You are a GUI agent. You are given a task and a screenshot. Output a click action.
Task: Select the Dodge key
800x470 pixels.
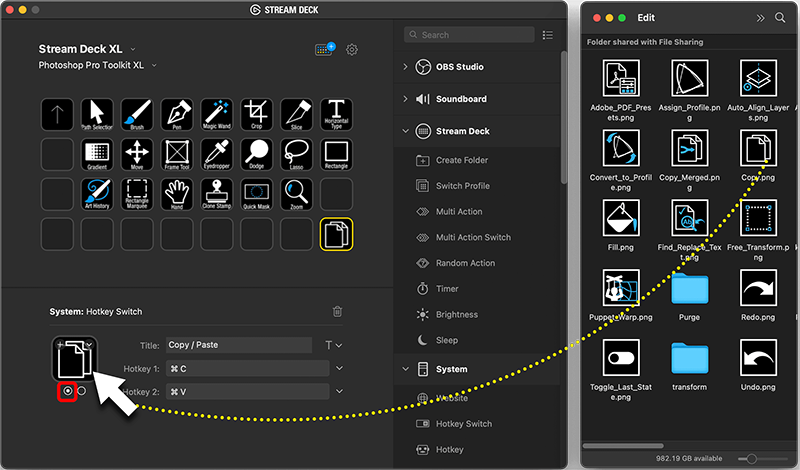point(257,154)
